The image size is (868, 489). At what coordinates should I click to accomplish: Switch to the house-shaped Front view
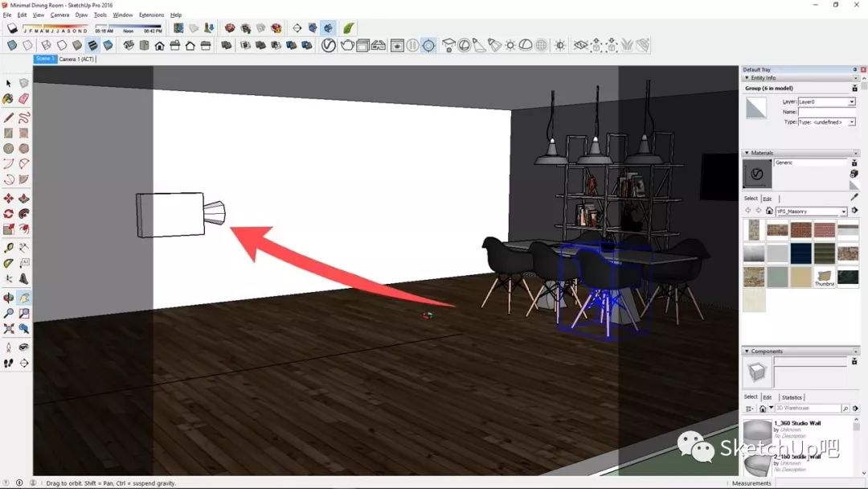(160, 46)
